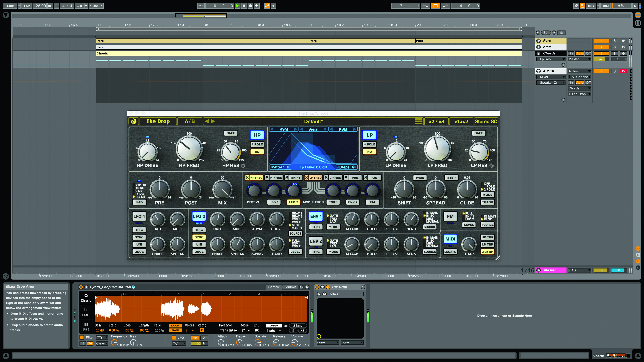Image resolution: width=644 pixels, height=362 pixels.
Task: Click the Link button
Action: tap(10, 6)
